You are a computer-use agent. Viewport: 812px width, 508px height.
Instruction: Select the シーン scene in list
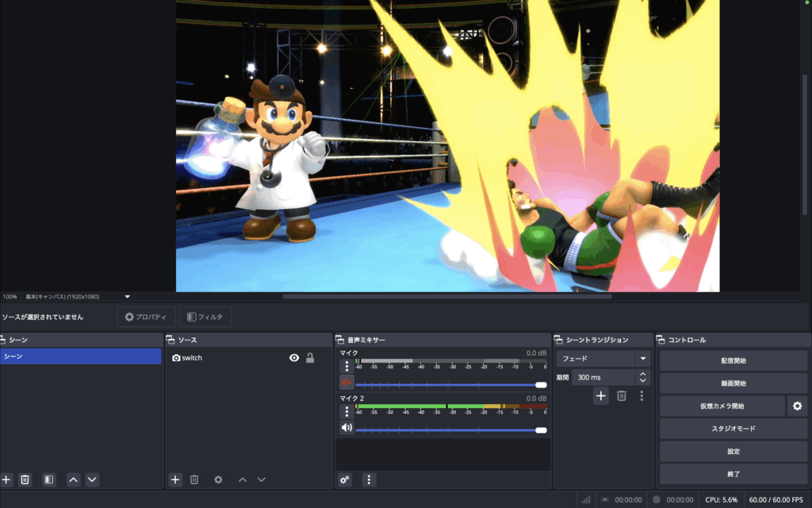click(x=81, y=356)
